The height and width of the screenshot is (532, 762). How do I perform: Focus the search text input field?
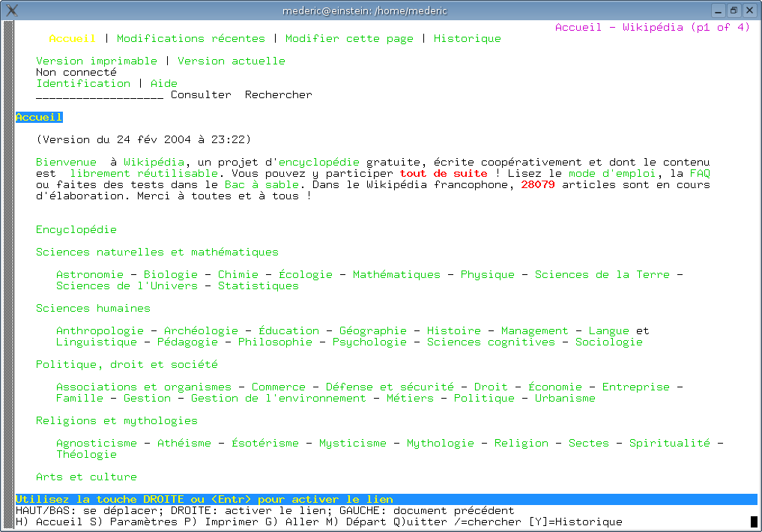coord(100,95)
